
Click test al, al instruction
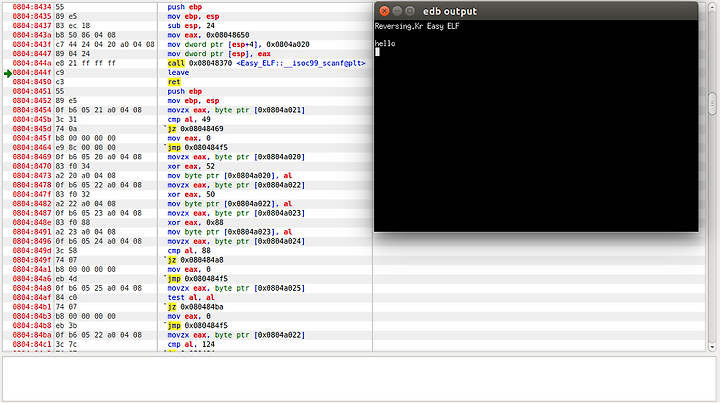coord(191,297)
